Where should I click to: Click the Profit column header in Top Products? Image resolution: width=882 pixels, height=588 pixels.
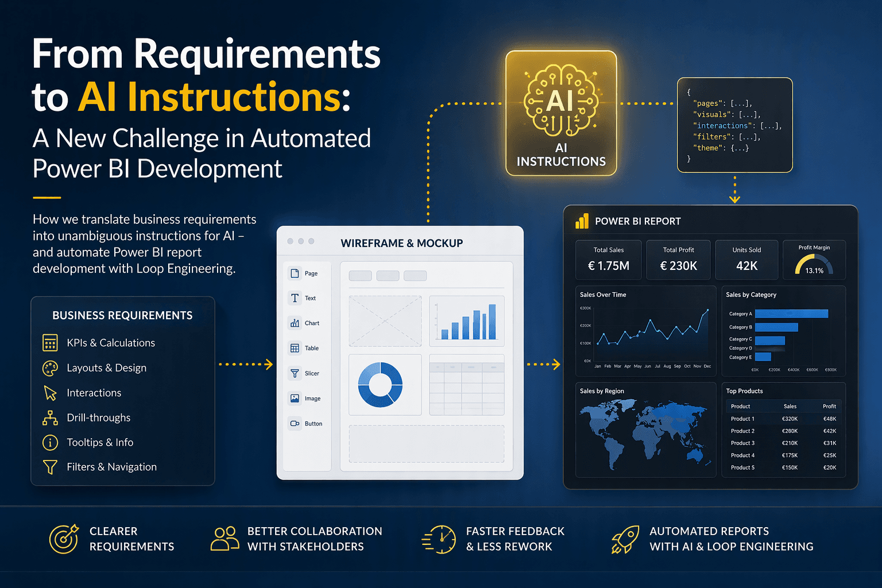point(830,407)
